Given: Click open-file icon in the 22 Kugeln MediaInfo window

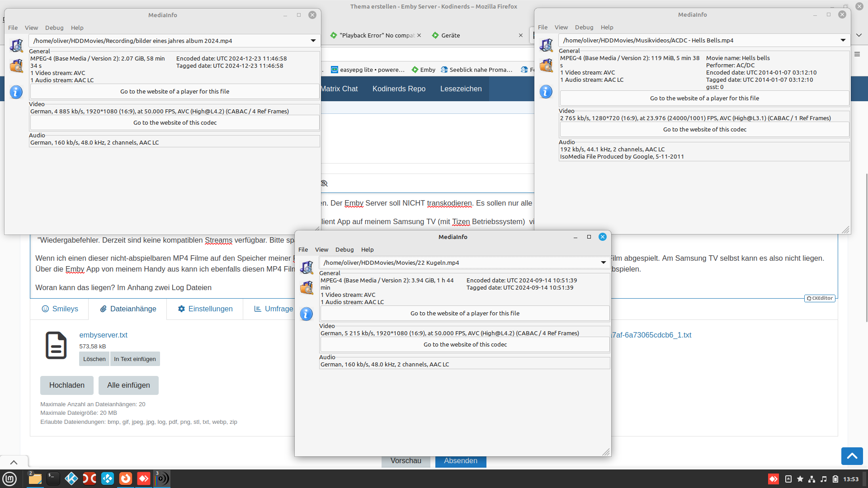Looking at the screenshot, I should 307,267.
